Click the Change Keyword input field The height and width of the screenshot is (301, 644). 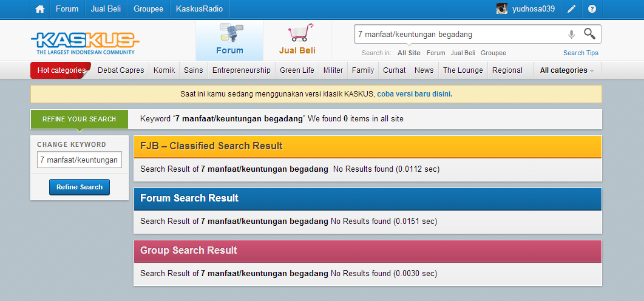pos(80,160)
